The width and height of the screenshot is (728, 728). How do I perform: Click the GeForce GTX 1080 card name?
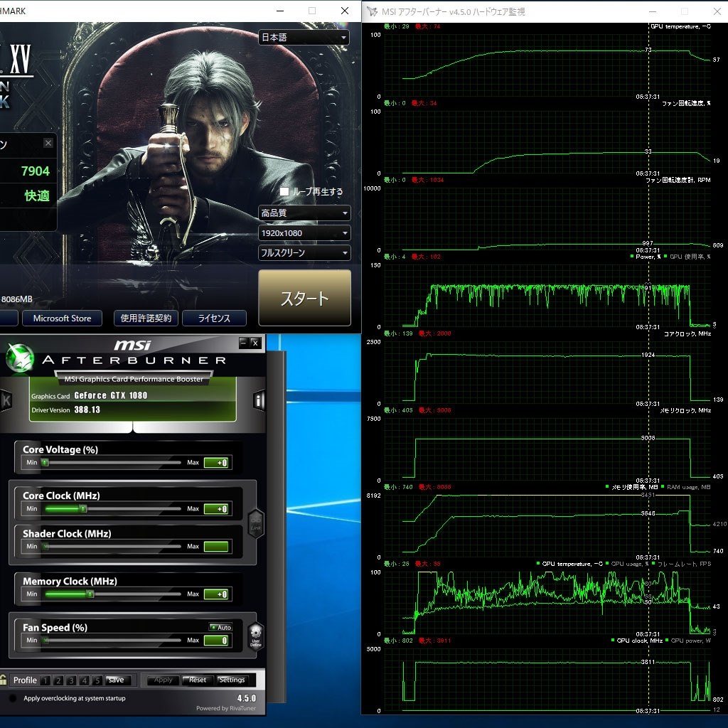point(110,395)
